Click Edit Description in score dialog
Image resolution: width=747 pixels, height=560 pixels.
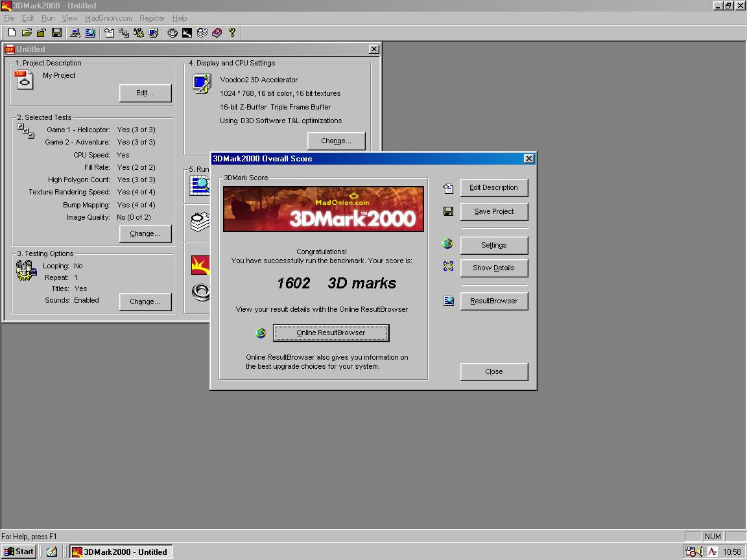click(494, 187)
